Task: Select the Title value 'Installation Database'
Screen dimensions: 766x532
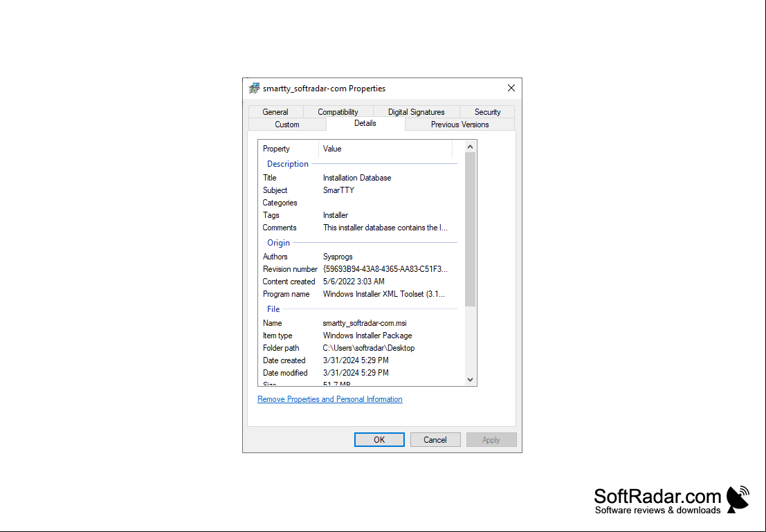Action: pyautogui.click(x=357, y=178)
